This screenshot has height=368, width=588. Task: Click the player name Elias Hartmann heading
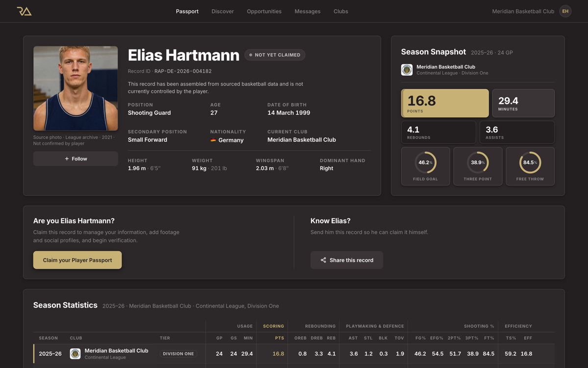click(183, 55)
